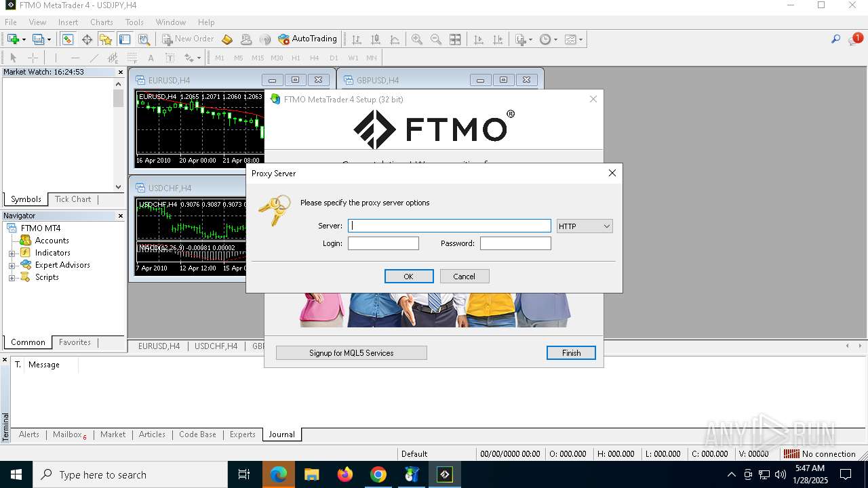
Task: Open the Strategy Tester magnifier icon
Action: click(x=144, y=39)
